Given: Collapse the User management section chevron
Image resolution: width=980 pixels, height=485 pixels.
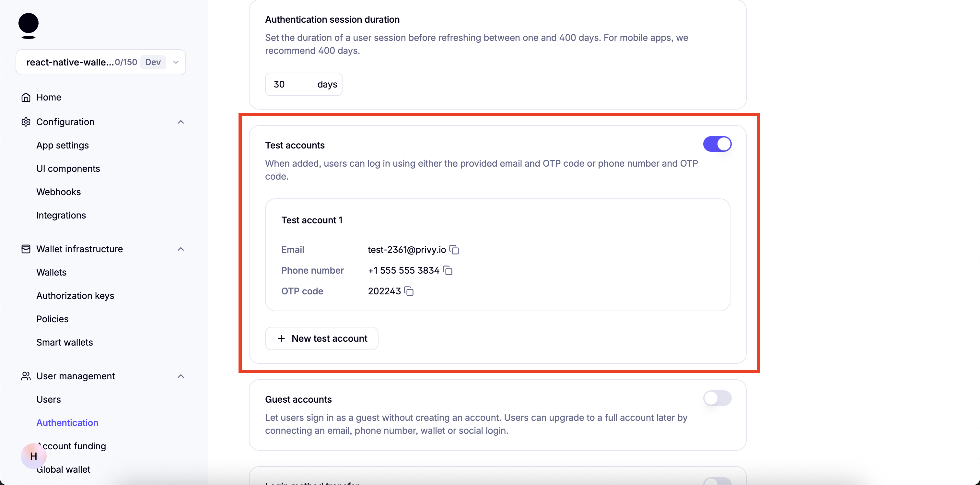Looking at the screenshot, I should click(181, 376).
